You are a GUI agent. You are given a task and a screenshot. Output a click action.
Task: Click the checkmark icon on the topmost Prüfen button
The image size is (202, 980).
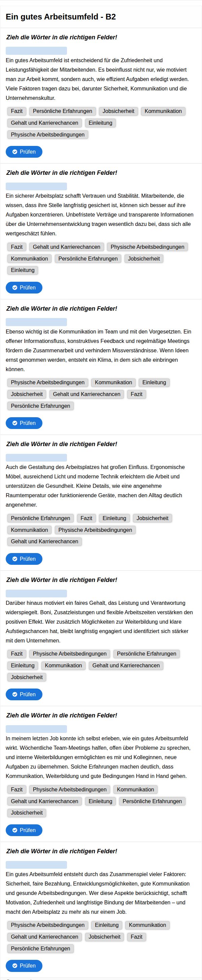point(15,152)
